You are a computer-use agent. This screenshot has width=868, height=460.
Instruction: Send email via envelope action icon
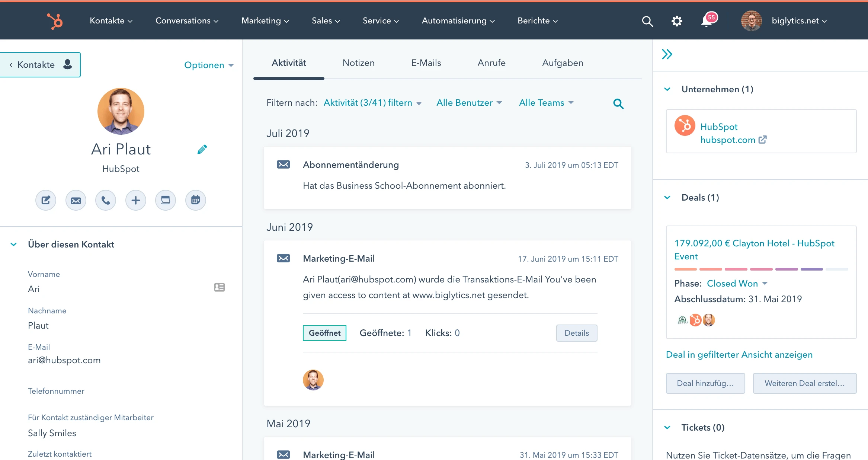[76, 200]
